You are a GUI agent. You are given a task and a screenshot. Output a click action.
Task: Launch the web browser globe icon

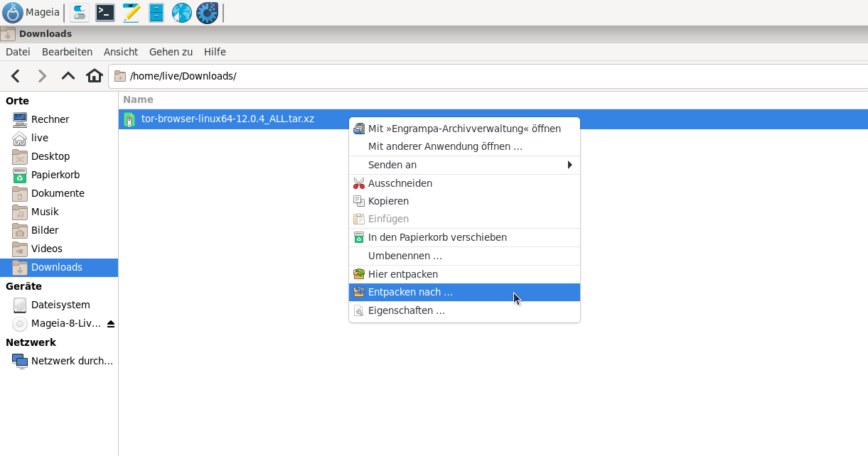point(182,13)
